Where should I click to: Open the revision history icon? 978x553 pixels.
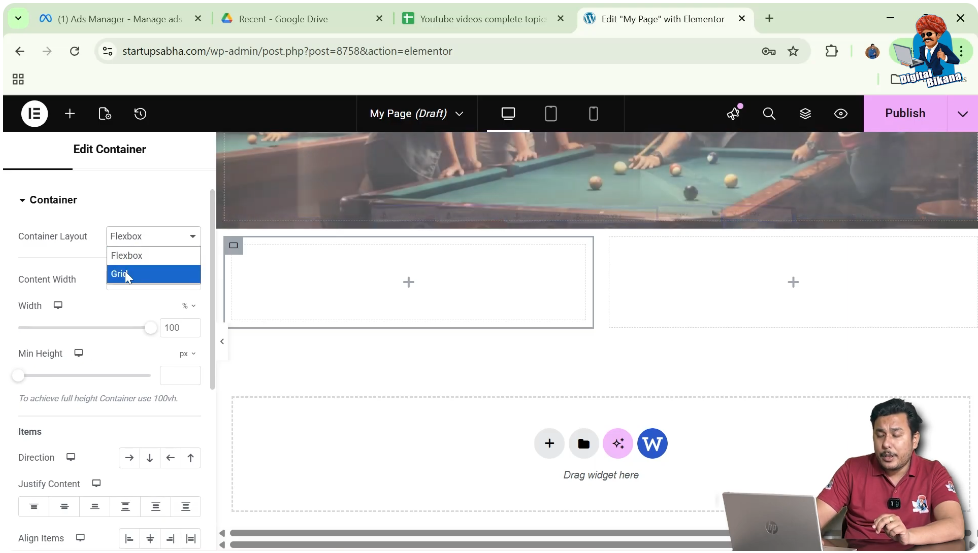140,113
